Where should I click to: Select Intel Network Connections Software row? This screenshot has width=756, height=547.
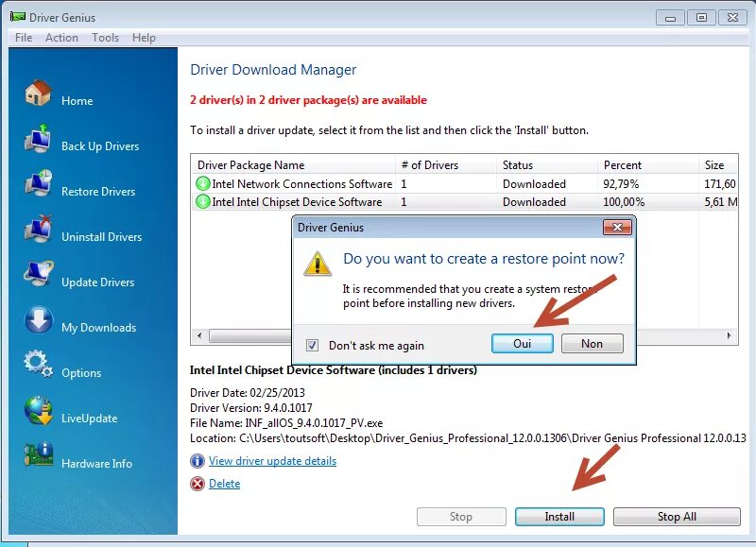464,183
